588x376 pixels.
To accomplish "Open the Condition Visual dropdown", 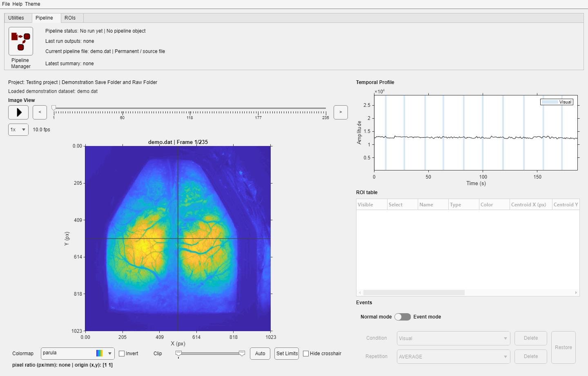I will (454, 338).
